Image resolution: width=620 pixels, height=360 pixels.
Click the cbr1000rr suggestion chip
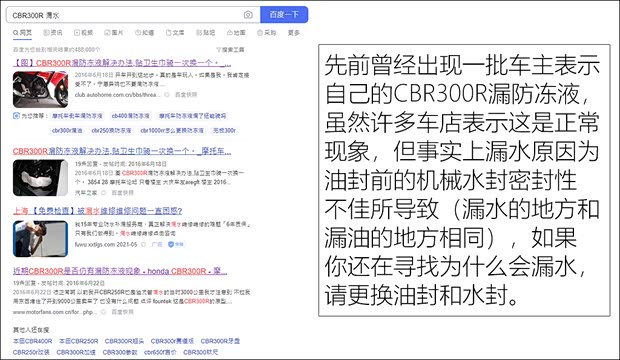coord(172,130)
